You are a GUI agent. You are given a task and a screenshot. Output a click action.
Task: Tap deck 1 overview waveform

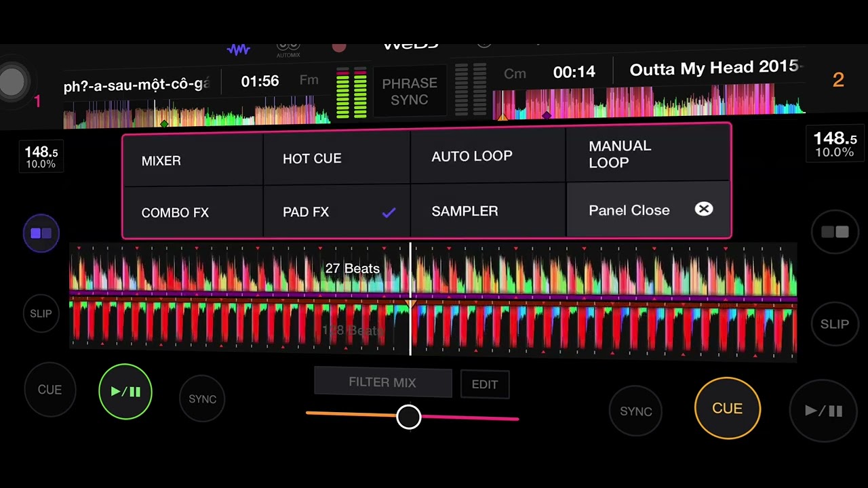[x=197, y=114]
